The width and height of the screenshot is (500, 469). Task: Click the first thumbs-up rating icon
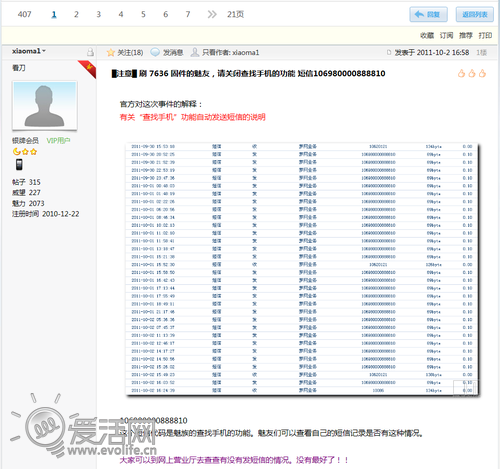point(461,73)
